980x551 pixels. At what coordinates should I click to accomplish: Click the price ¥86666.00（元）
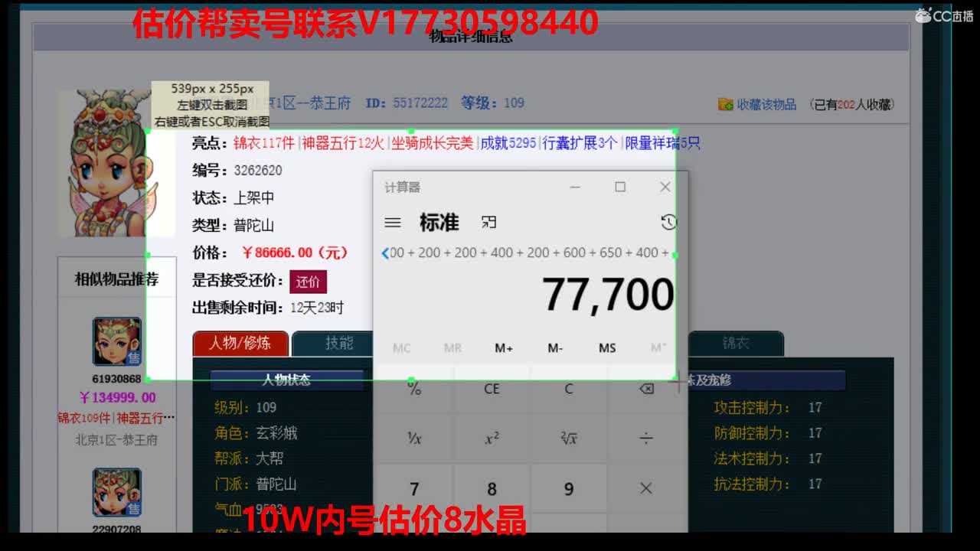pyautogui.click(x=295, y=253)
